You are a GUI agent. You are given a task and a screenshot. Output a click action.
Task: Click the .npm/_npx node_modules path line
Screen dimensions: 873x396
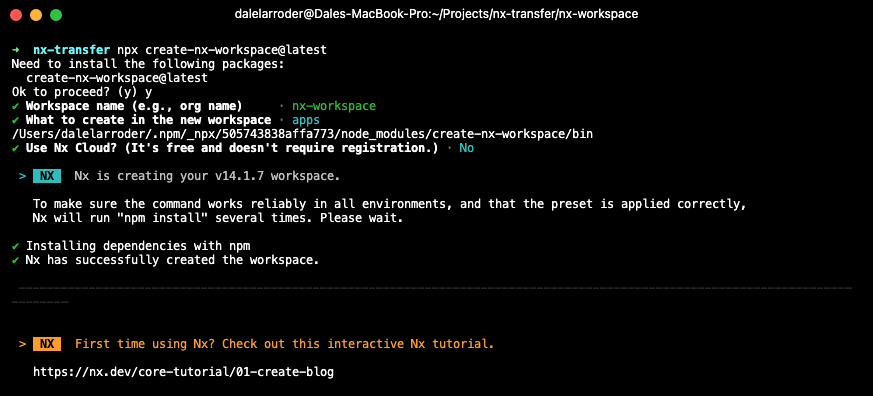pos(302,134)
